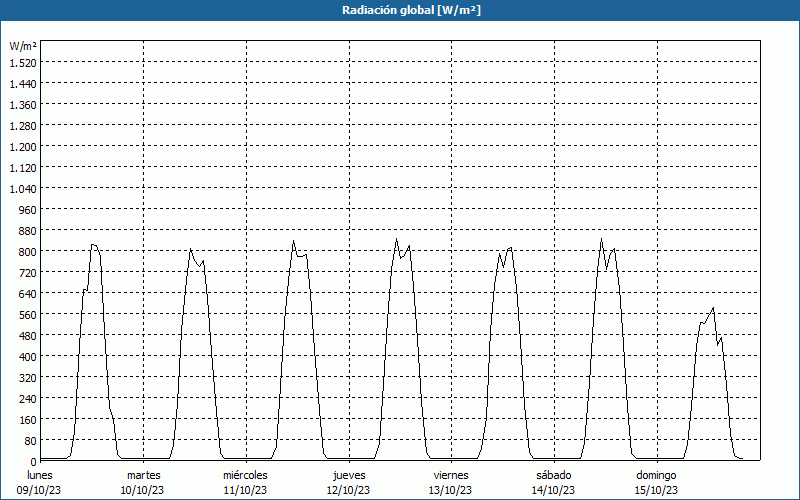The width and height of the screenshot is (800, 500).
Task: Click the W/m² unit label on the axis
Action: click(x=23, y=46)
